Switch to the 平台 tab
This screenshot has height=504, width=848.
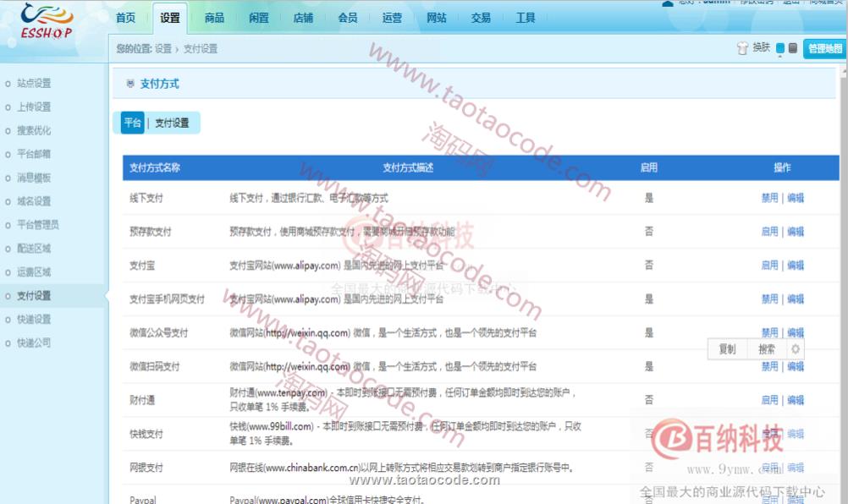pos(133,123)
